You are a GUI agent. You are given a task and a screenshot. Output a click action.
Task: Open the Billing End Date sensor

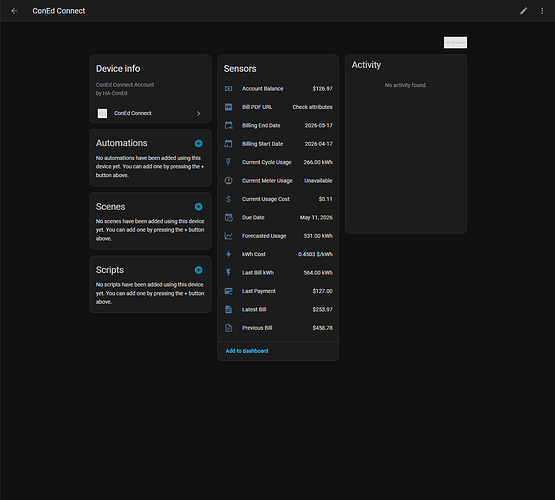pyautogui.click(x=278, y=125)
